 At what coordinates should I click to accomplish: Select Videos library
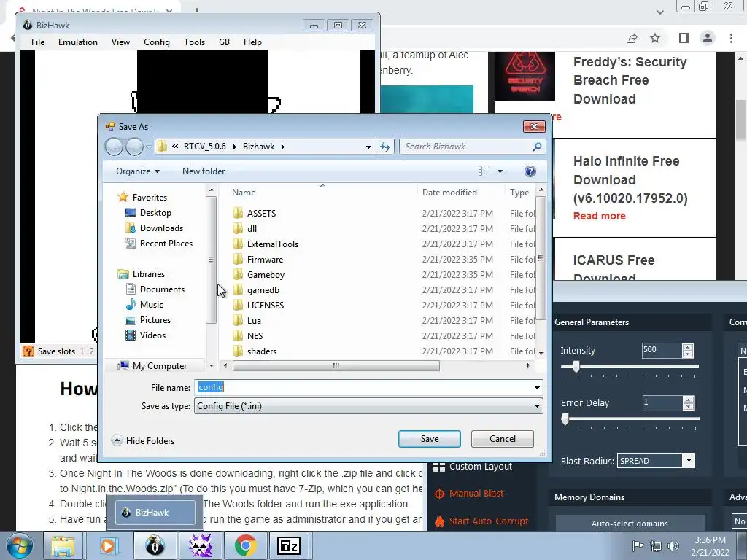(x=152, y=335)
